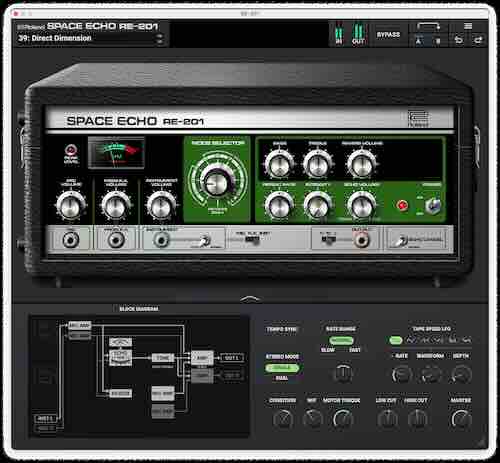
Task: Click the jack below the middle volume knob
Action: click(x=115, y=239)
